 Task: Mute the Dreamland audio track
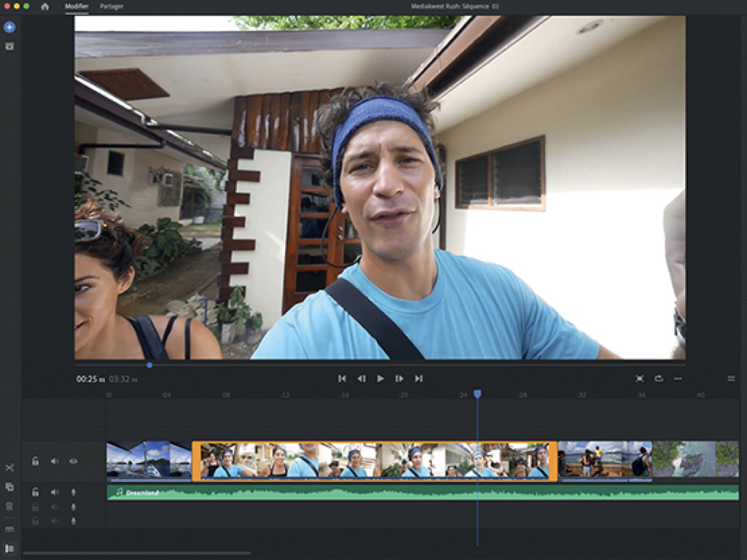tap(54, 492)
